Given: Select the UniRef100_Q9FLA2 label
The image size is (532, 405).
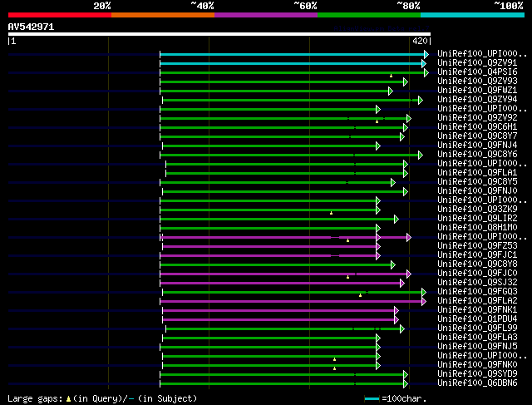Looking at the screenshot, I should click(x=477, y=301).
